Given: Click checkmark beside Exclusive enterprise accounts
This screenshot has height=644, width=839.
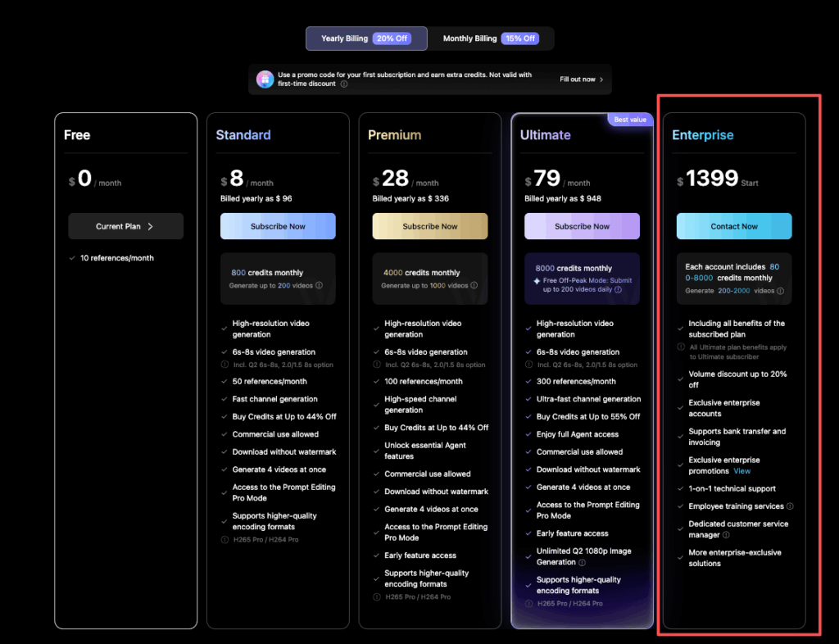Looking at the screenshot, I should [x=681, y=408].
